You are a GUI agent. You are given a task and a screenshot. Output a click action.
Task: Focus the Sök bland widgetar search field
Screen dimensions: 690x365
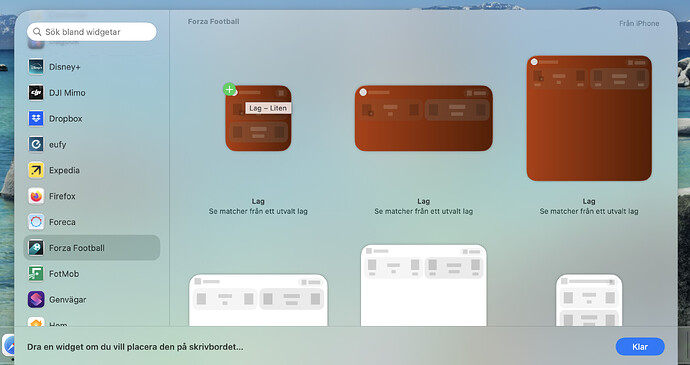92,32
